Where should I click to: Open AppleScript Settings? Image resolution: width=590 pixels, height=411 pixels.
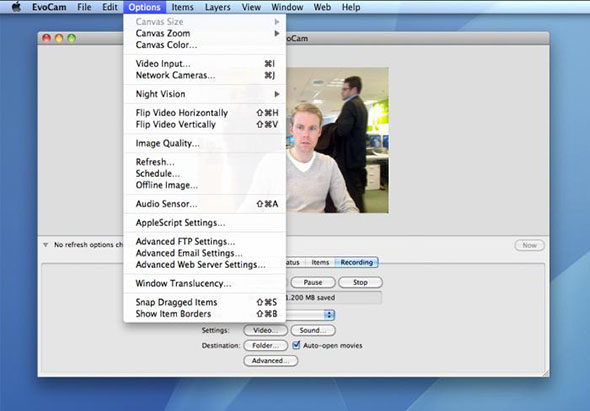pos(205,223)
